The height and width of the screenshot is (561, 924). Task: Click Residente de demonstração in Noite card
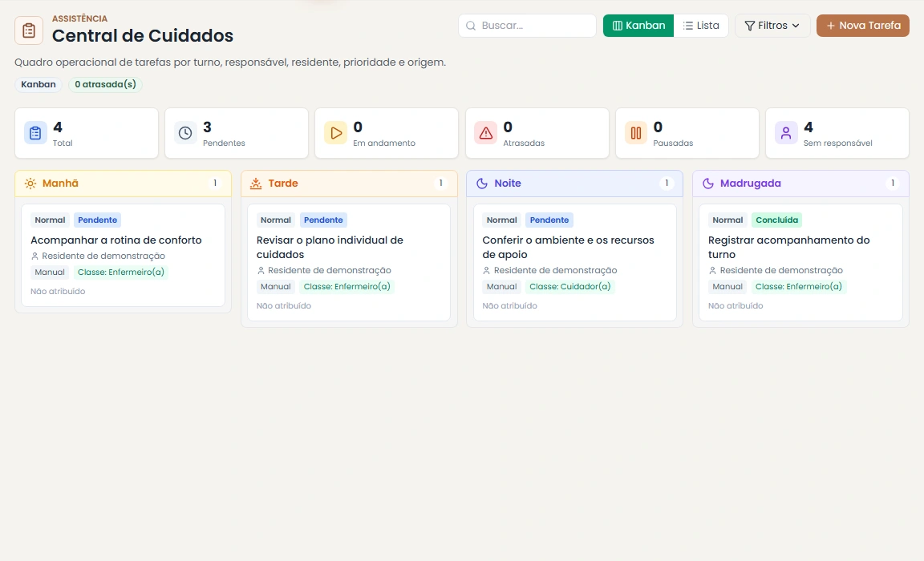[x=555, y=271]
